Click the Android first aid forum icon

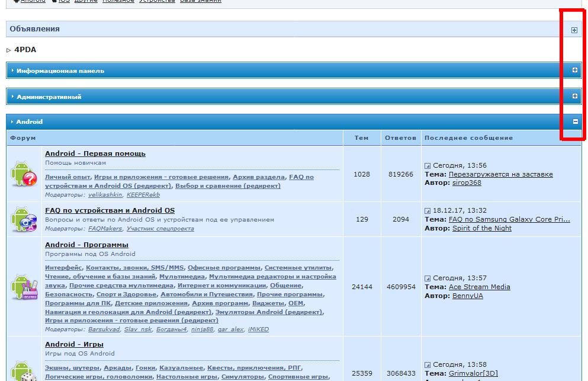24,174
